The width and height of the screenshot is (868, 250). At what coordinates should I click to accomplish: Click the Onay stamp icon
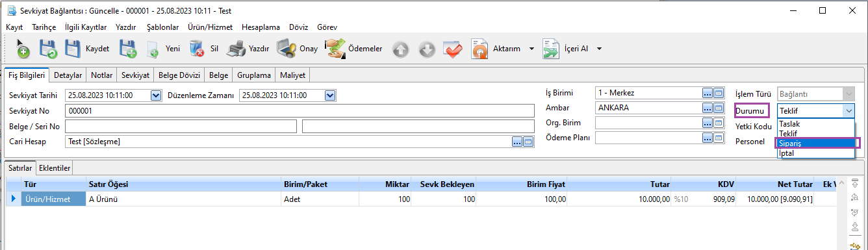coord(287,49)
